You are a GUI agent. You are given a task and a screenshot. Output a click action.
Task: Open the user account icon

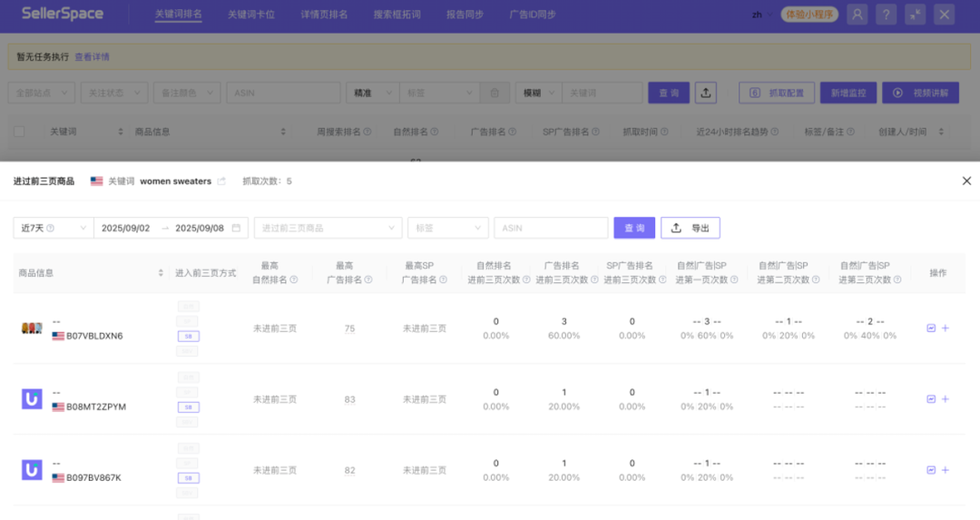click(857, 15)
